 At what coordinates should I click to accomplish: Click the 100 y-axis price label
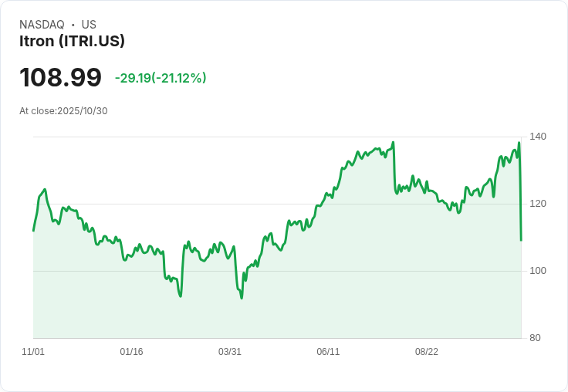[x=538, y=271]
